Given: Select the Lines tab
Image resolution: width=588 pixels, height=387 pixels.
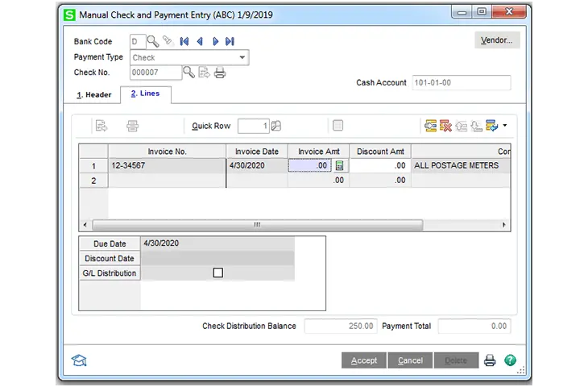Looking at the screenshot, I should [145, 94].
